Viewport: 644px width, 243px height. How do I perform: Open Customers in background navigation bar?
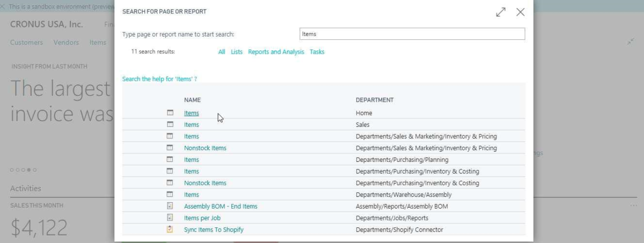[26, 42]
